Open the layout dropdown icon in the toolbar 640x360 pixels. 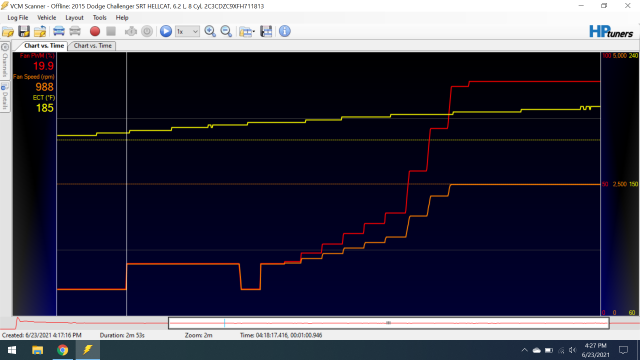(247, 31)
